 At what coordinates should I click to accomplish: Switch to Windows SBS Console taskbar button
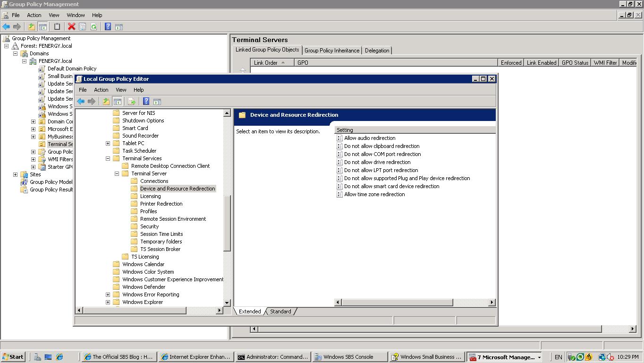click(x=350, y=357)
